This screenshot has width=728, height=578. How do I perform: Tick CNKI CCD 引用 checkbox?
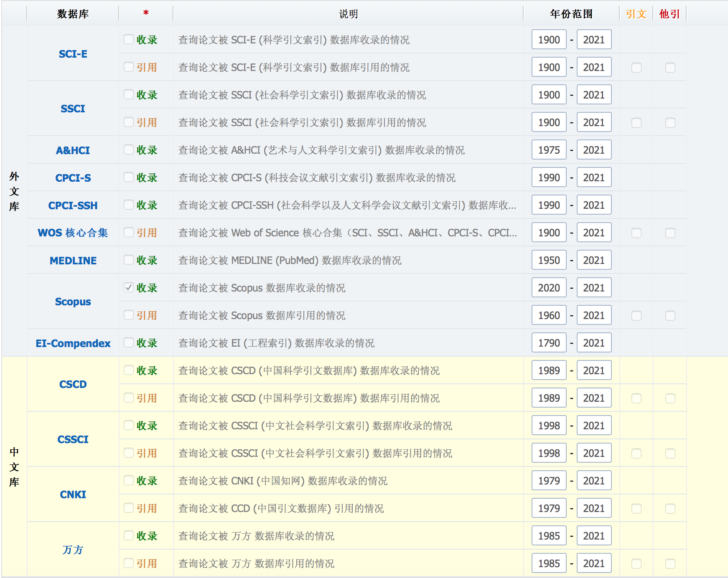point(129,508)
